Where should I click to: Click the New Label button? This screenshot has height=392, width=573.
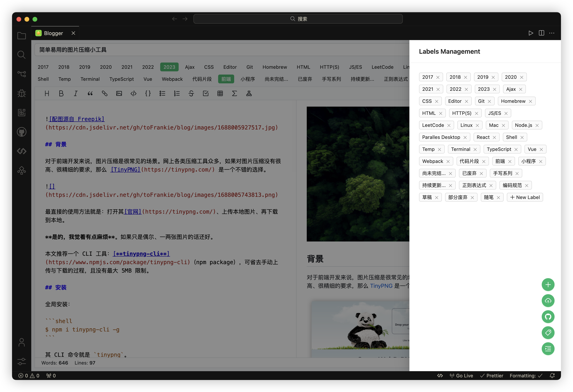525,197
